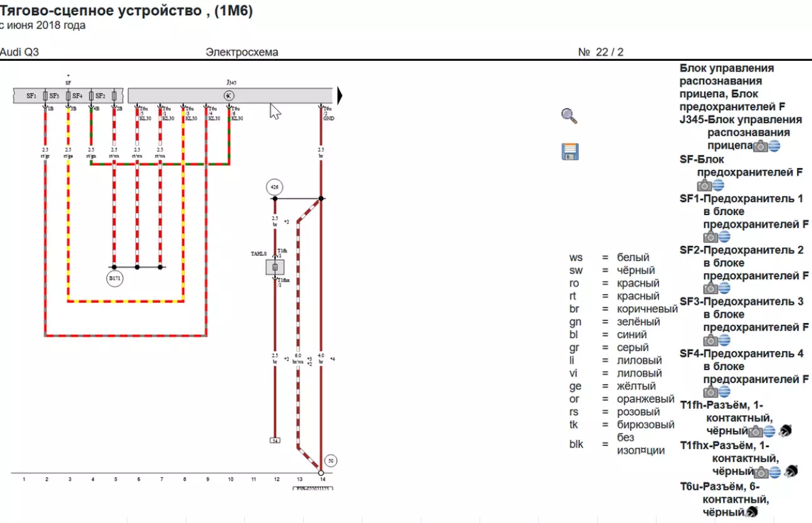The image size is (812, 523).
Task: Open the globe icon for SF4 fuse 4
Action: tap(724, 392)
